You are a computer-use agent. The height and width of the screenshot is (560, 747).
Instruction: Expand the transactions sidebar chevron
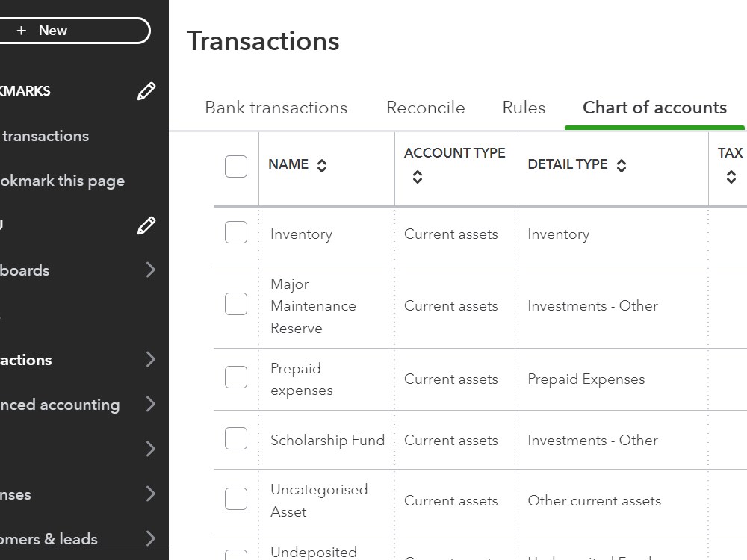coord(151,359)
